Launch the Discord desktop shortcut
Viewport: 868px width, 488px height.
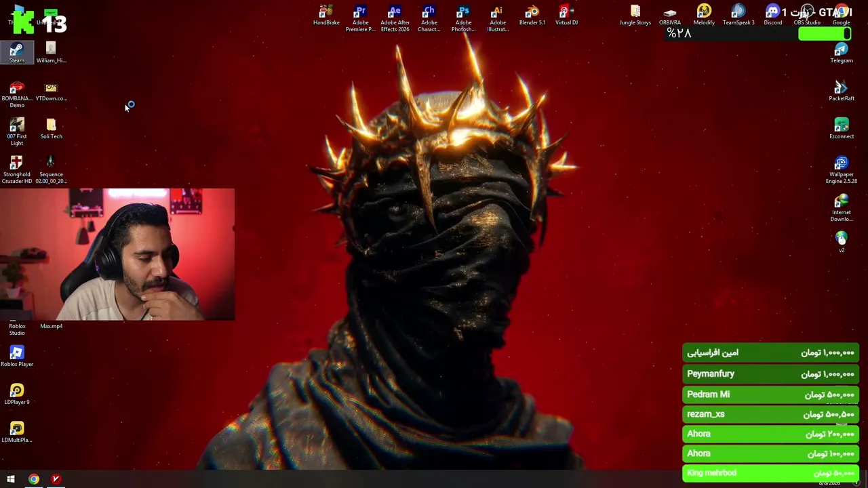pos(772,16)
